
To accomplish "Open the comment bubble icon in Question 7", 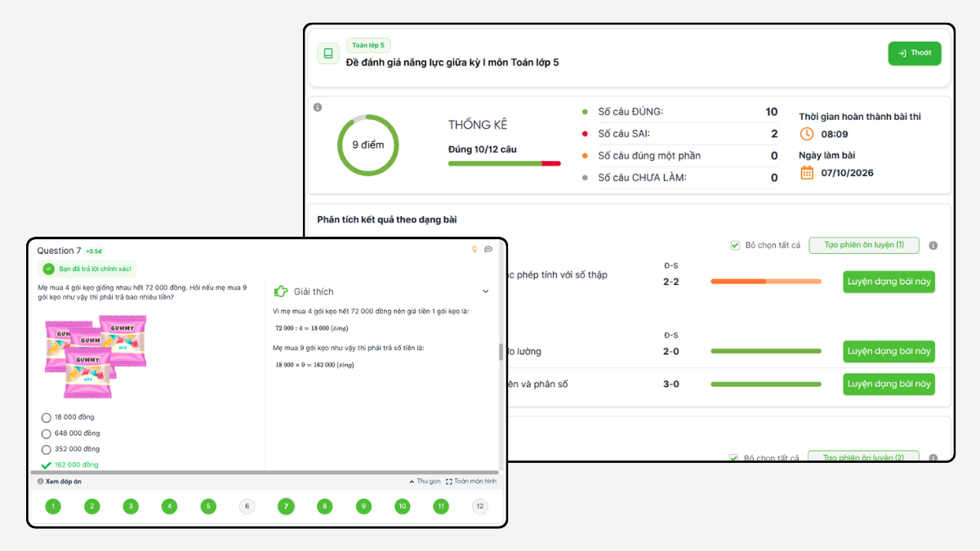I will (x=488, y=250).
